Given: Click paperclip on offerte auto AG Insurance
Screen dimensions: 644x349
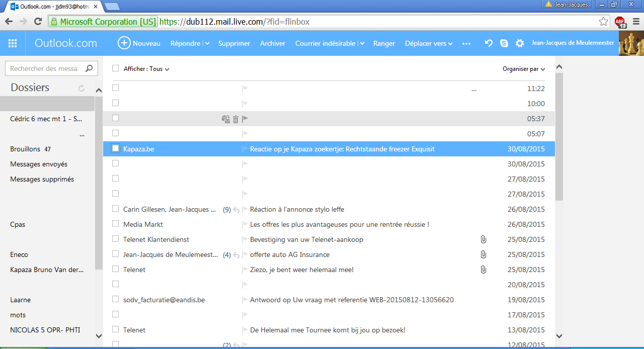Looking at the screenshot, I should click(483, 254).
